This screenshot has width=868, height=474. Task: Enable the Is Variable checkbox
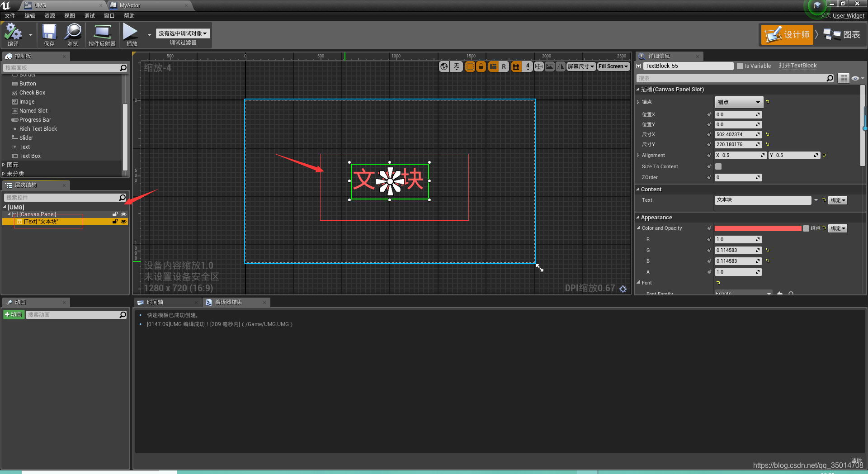(740, 66)
